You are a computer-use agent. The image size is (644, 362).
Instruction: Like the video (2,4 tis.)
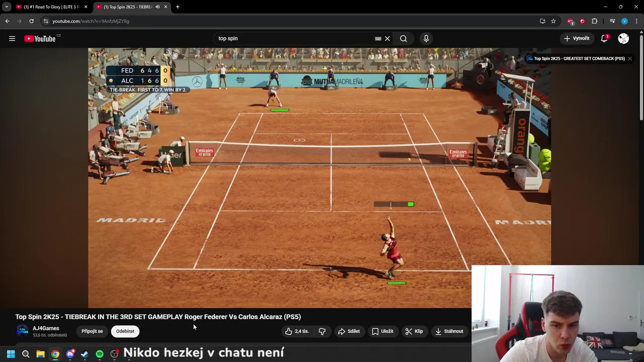[297, 331]
